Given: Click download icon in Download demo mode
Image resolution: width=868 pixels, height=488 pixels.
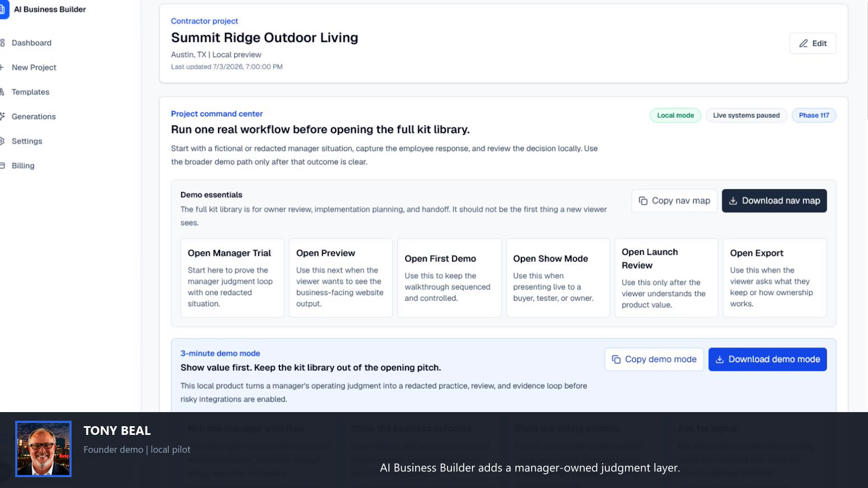Looking at the screenshot, I should (x=720, y=359).
